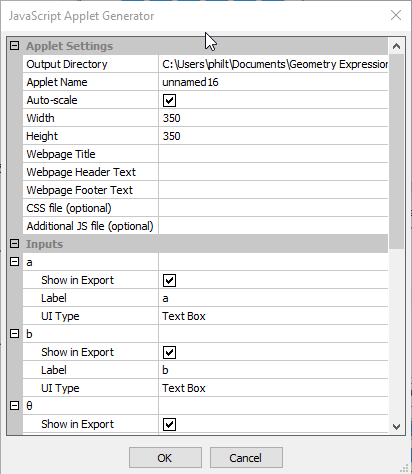Click the vertical scrollbar thumb
412x474 pixels.
coord(396,152)
